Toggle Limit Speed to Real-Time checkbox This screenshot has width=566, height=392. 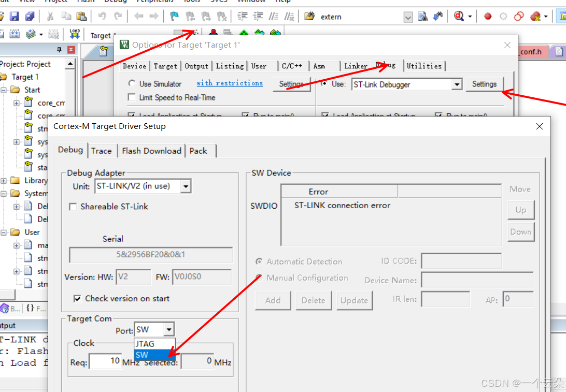pos(132,97)
